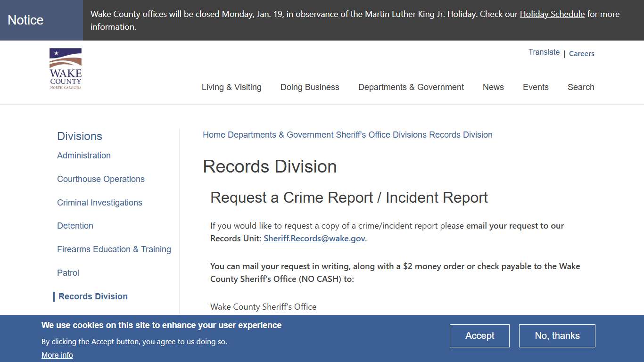Decline cookies with No, thanks
The height and width of the screenshot is (362, 644).
[x=557, y=336]
